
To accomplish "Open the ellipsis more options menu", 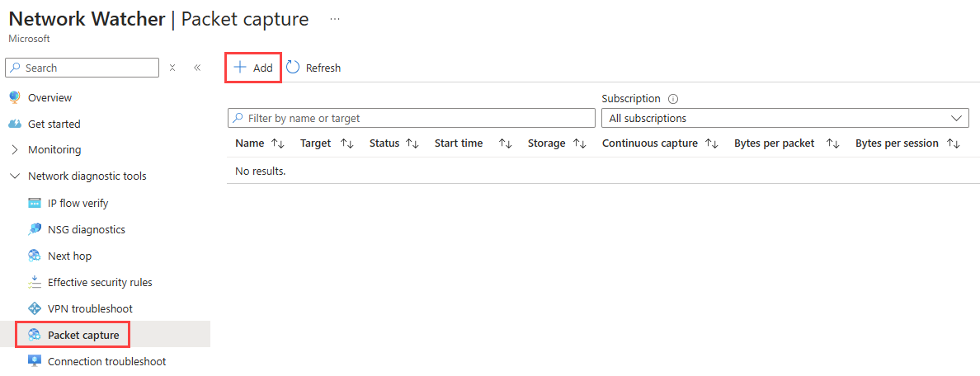I will click(x=335, y=19).
